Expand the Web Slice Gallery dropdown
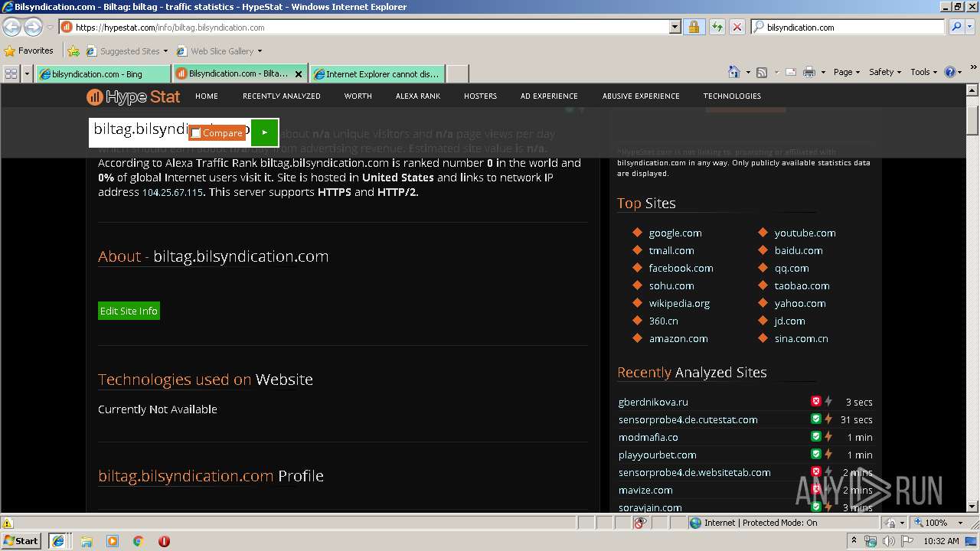 tap(260, 51)
